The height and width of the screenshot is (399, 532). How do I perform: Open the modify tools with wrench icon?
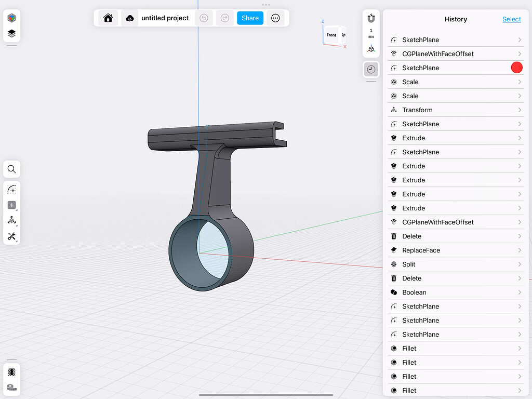point(11,236)
